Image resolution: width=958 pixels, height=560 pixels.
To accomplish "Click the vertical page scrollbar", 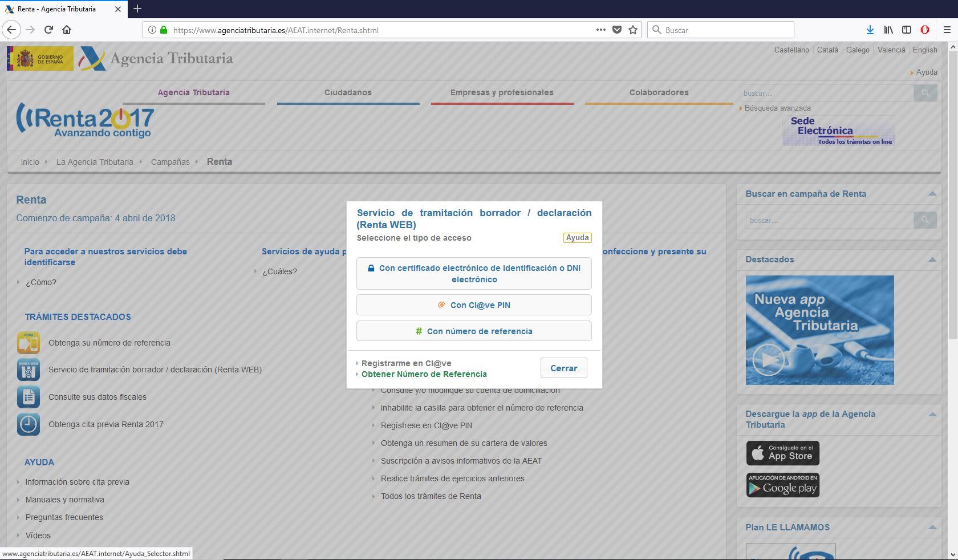I will (952, 194).
